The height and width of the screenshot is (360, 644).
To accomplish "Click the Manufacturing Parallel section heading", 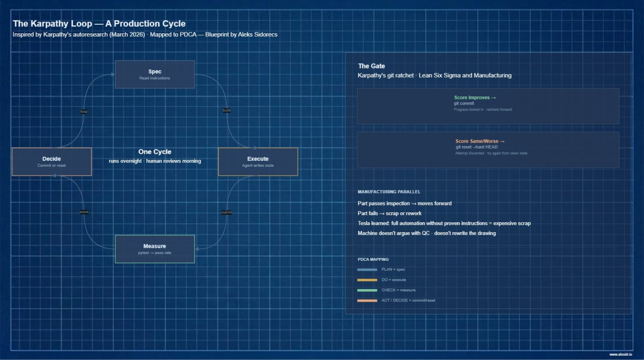I will [389, 191].
